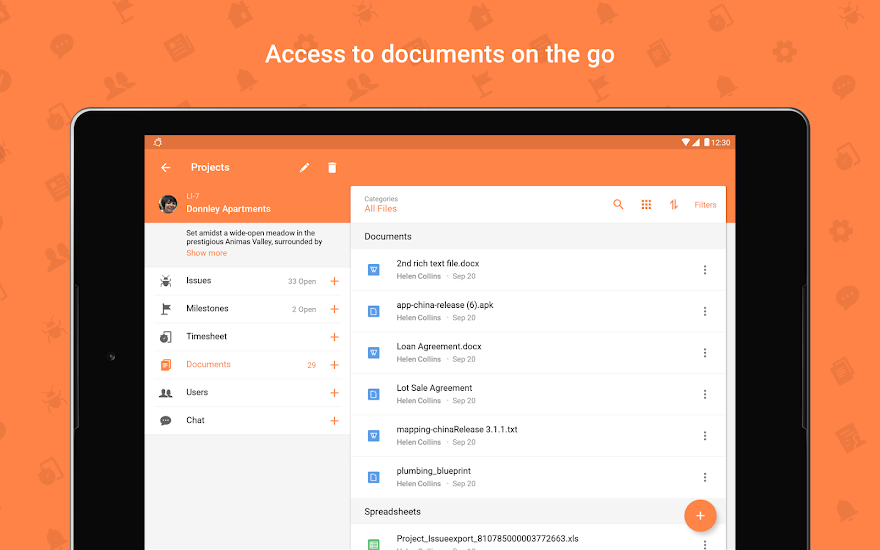Click the Timesheet stopwatch icon
The width and height of the screenshot is (880, 550).
166,337
